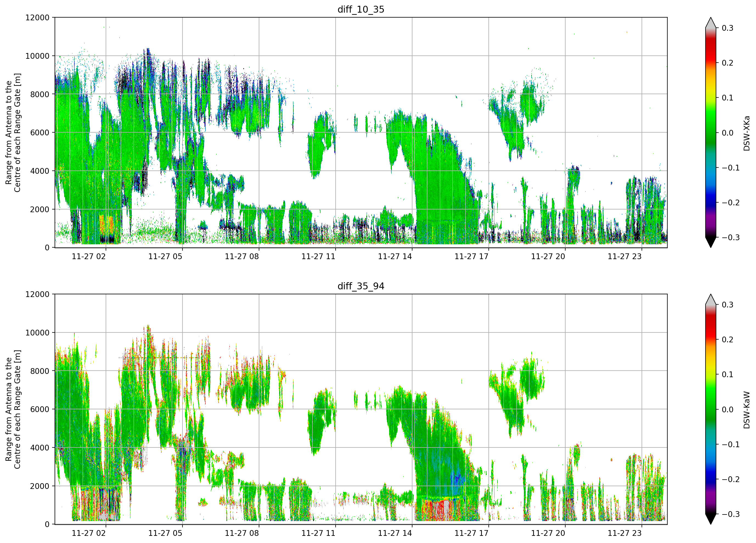Click the 11-27 20 x-tick under diff_10_35
The width and height of the screenshot is (756, 543).
click(548, 256)
